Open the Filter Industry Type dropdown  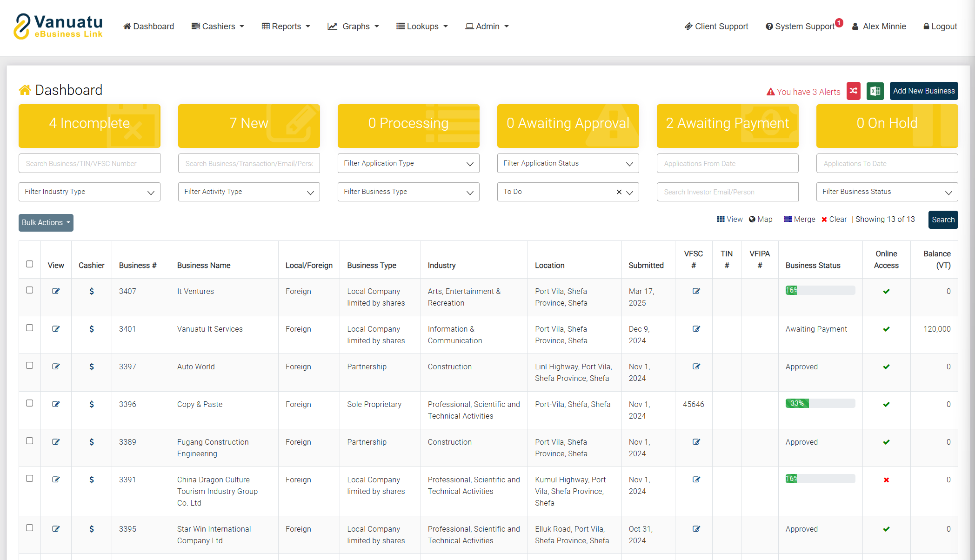tap(89, 192)
